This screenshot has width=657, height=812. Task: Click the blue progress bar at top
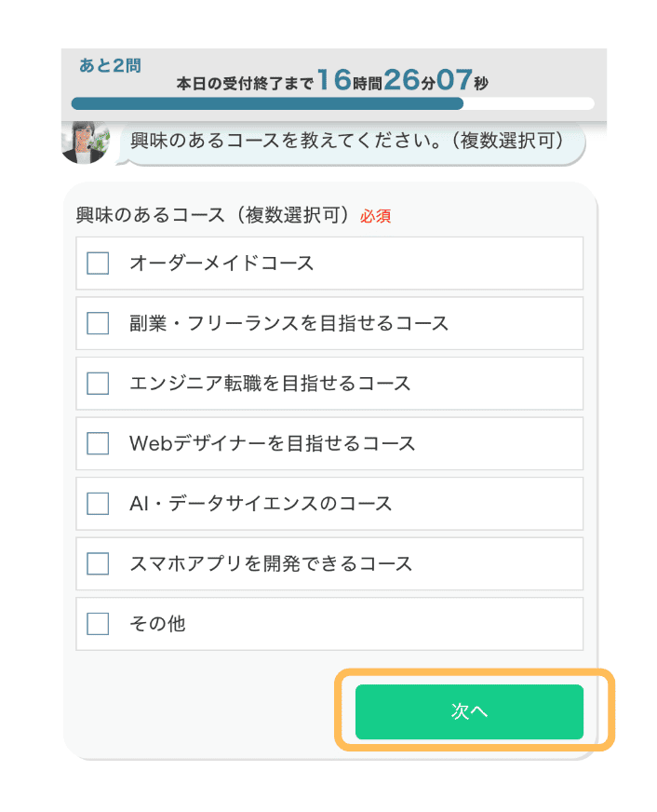click(x=267, y=103)
